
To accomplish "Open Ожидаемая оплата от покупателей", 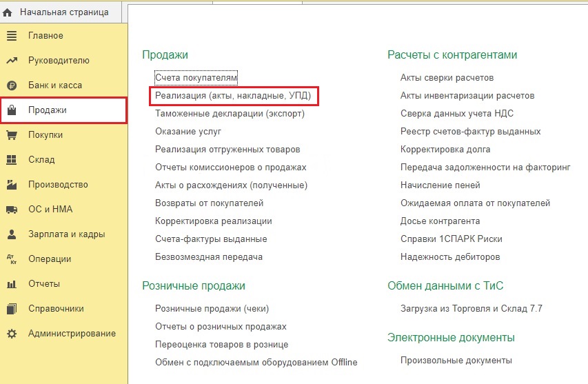I will pos(475,203).
